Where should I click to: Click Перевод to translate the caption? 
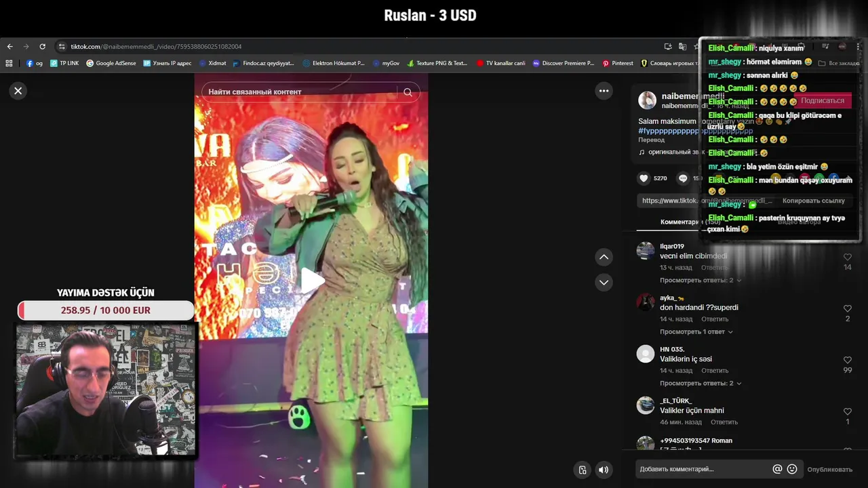[651, 140]
